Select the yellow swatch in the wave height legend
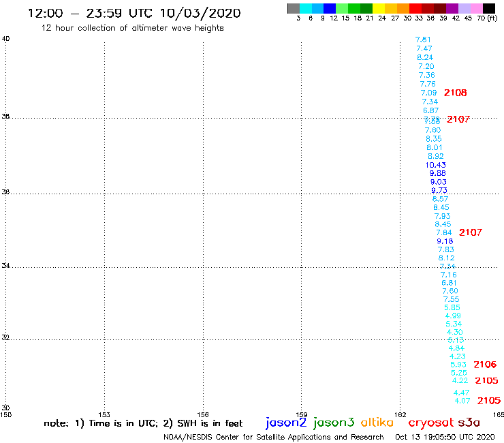This screenshot has height=443, width=504. point(379,9)
